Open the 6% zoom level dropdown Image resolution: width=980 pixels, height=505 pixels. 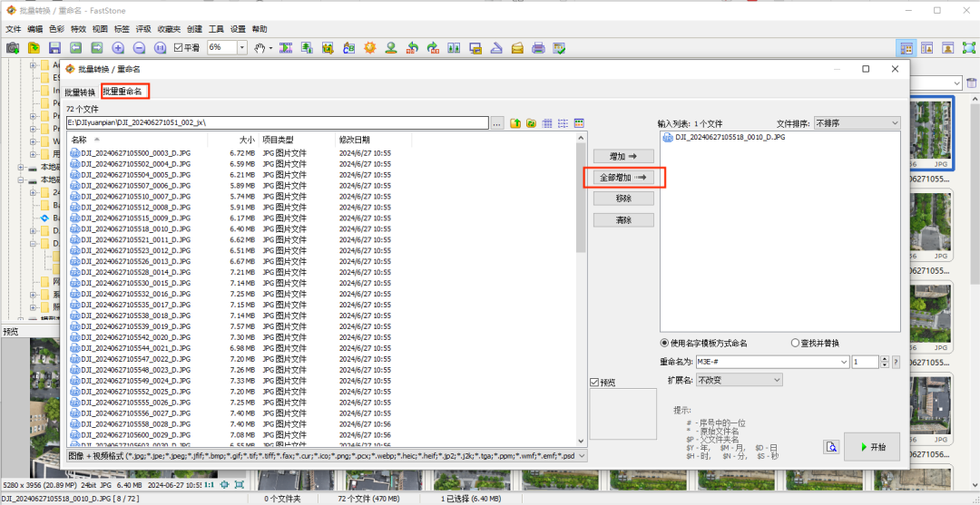click(x=242, y=47)
